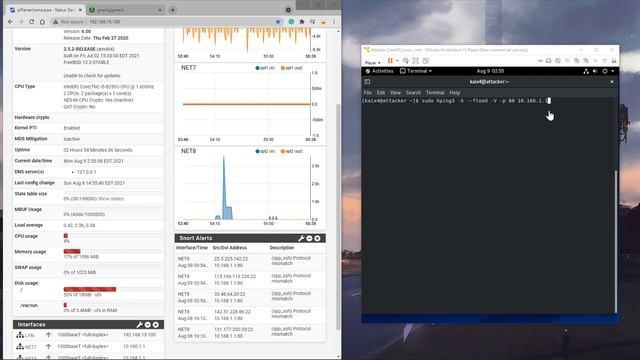
Task: Toggle the opt1 (in) legend in NET7 graph
Action: 265,68
